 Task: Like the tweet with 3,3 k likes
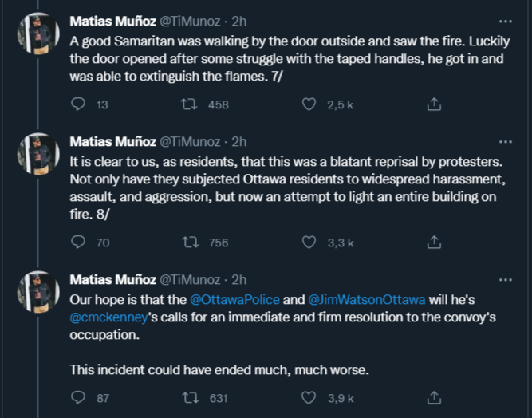[x=312, y=243]
